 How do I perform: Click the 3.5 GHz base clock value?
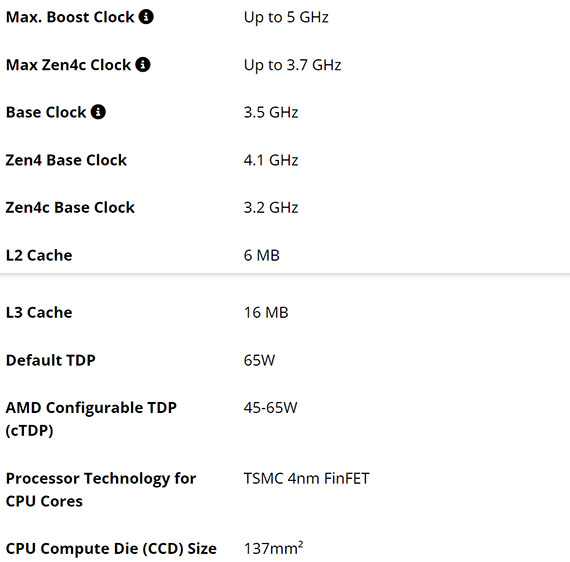(x=271, y=112)
